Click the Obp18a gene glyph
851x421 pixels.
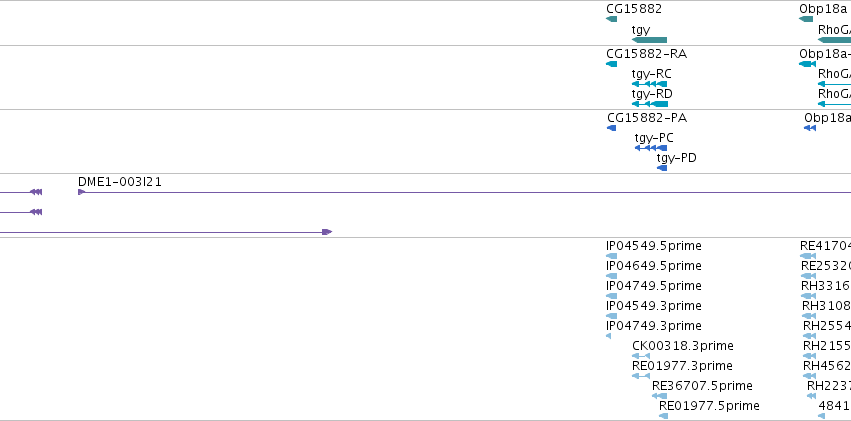pos(806,19)
